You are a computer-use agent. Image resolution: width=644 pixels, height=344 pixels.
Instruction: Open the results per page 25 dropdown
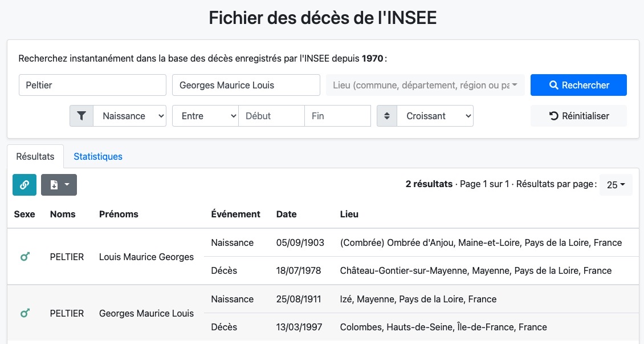click(x=616, y=185)
